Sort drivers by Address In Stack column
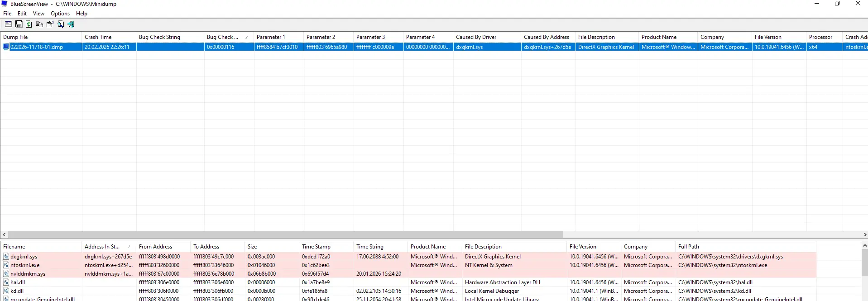Viewport: 868px width, 301px height. pos(102,247)
